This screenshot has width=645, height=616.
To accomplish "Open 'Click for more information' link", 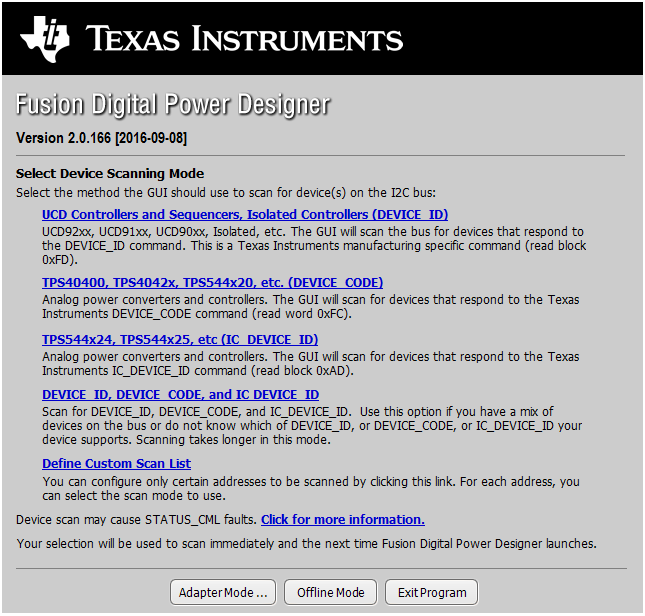I will point(342,519).
